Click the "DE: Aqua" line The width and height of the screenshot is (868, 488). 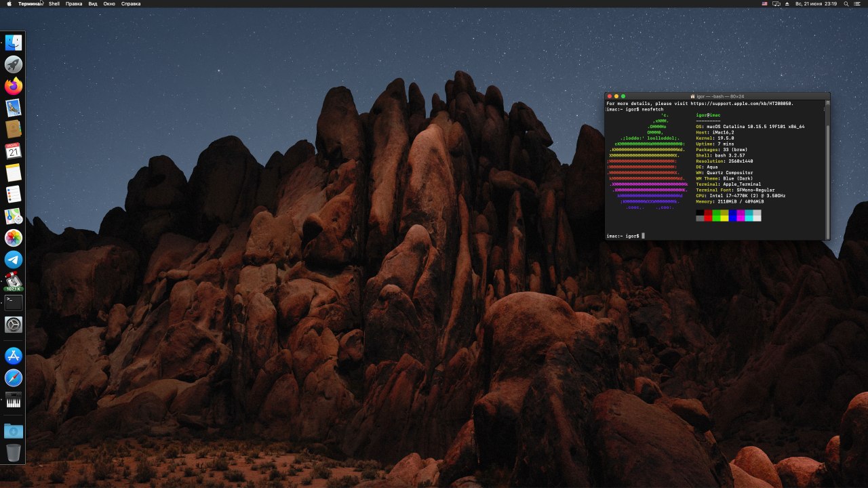(707, 167)
